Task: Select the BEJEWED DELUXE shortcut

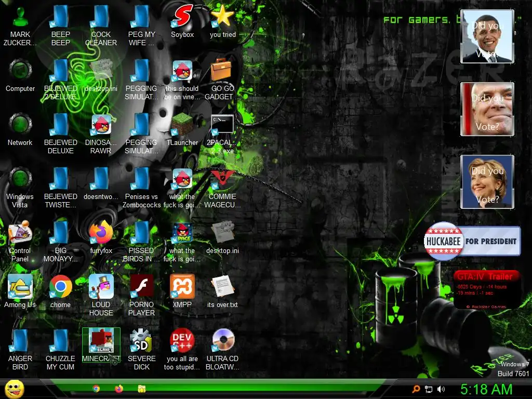Action: (60, 134)
